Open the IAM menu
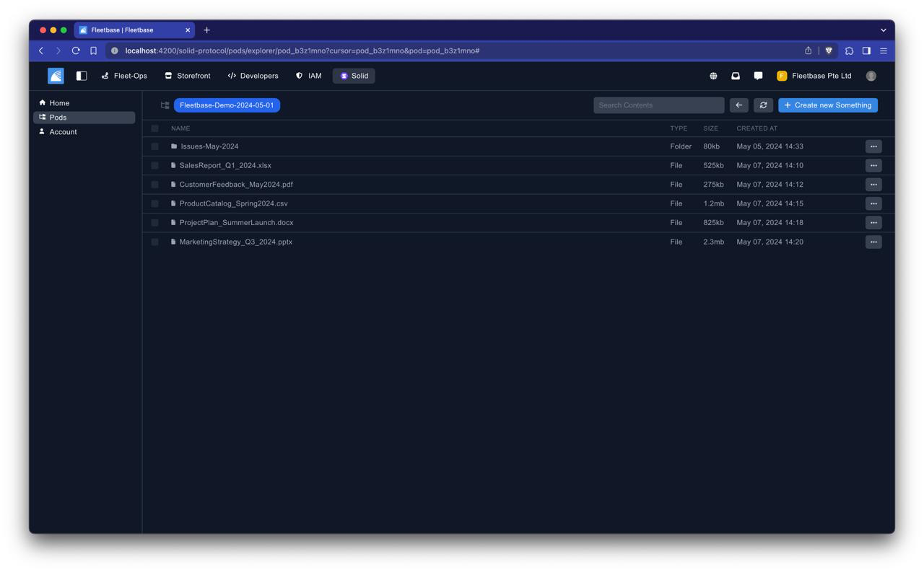The image size is (924, 572). point(309,76)
